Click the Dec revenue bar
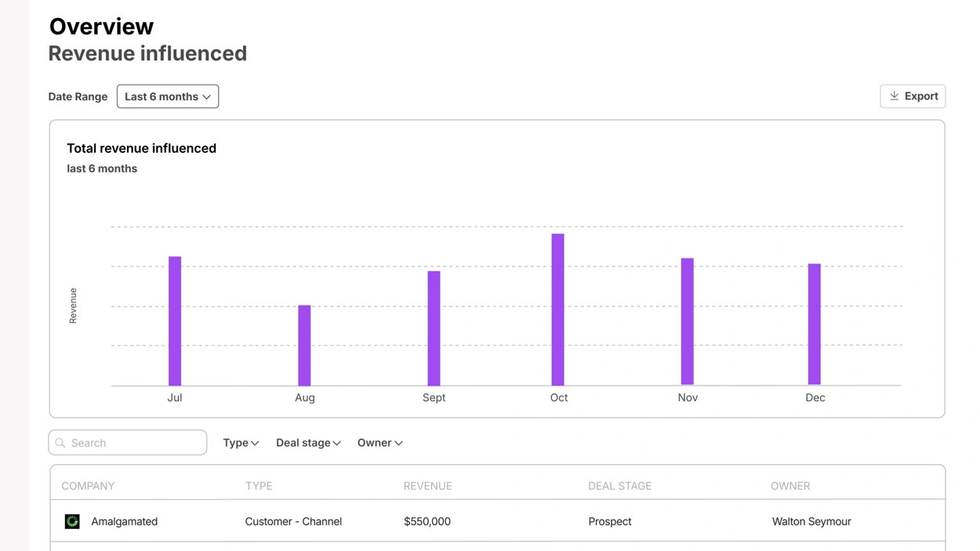The height and width of the screenshot is (551, 980). (x=815, y=324)
